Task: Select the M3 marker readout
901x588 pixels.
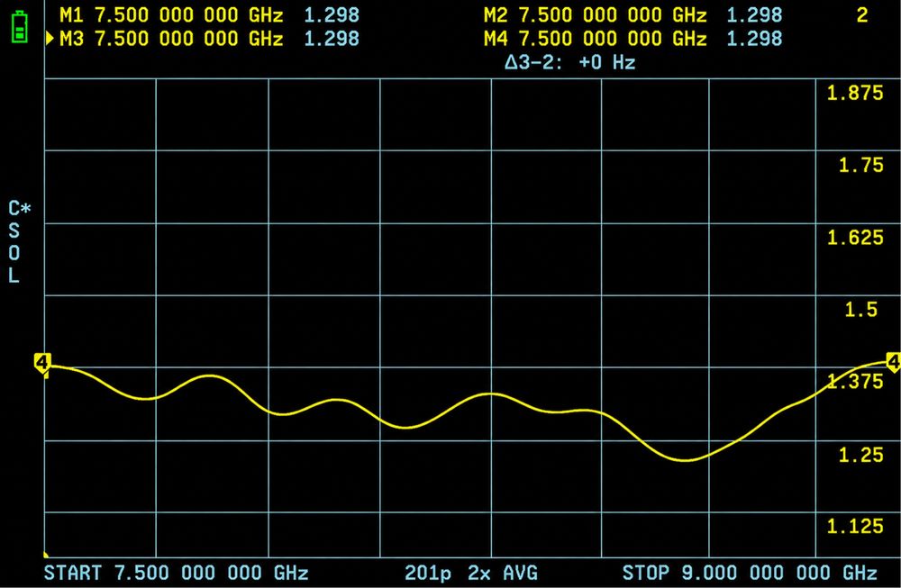Action: (x=210, y=39)
